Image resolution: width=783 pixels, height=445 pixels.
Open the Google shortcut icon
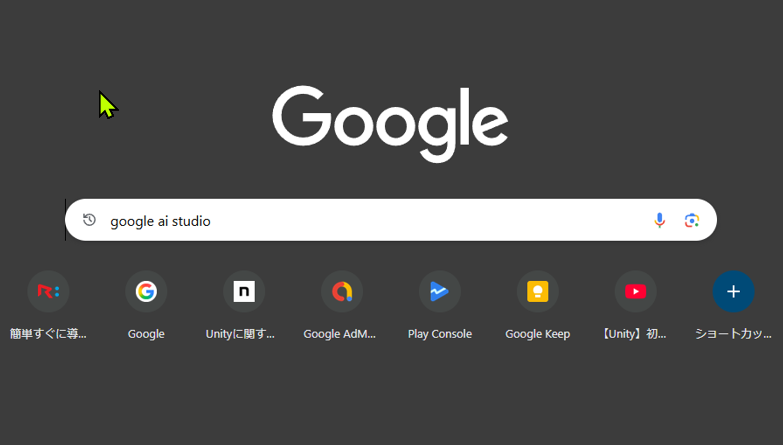click(146, 291)
